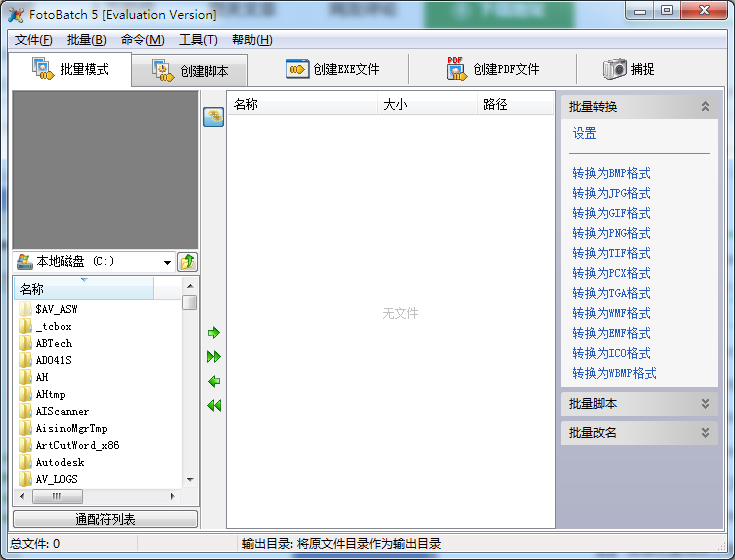735x560 pixels.
Task: Click the 创建脚本 tab icon
Action: coord(163,70)
